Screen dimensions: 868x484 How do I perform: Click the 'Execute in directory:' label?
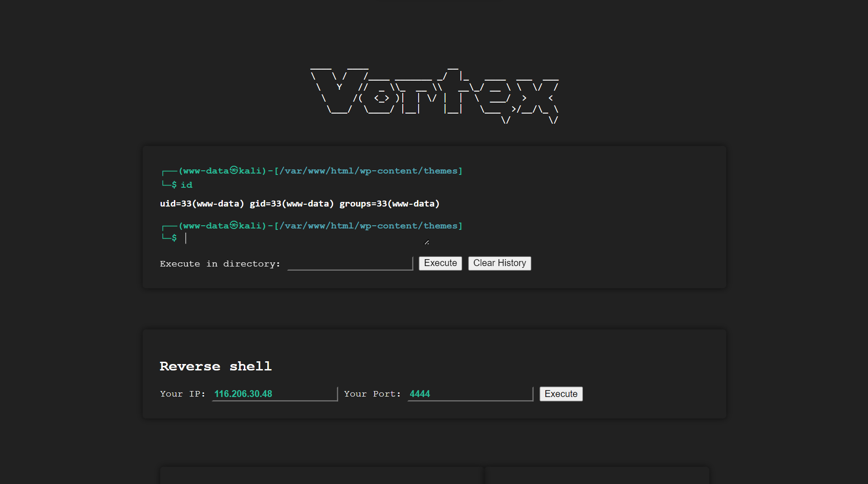pos(220,264)
